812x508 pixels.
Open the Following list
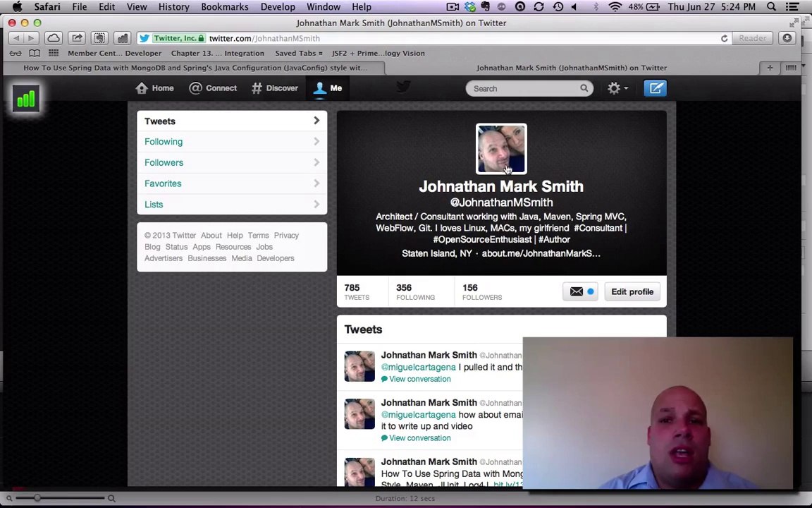coord(232,142)
